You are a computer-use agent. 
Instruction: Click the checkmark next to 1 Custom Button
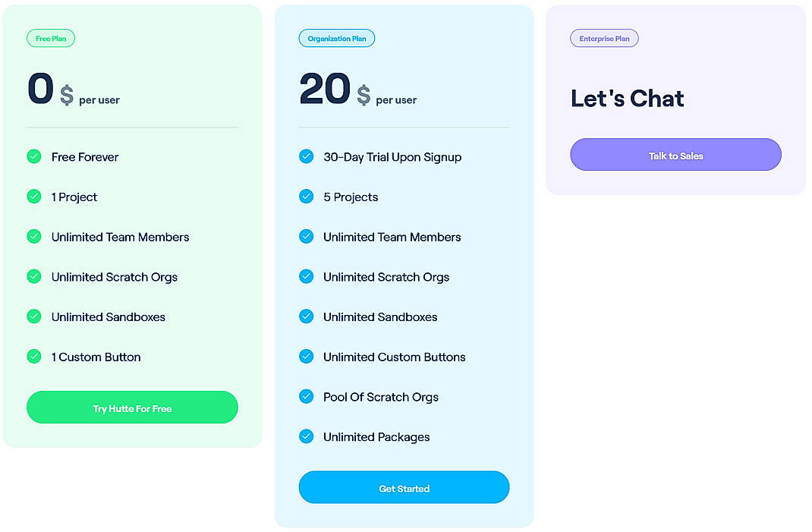click(34, 357)
